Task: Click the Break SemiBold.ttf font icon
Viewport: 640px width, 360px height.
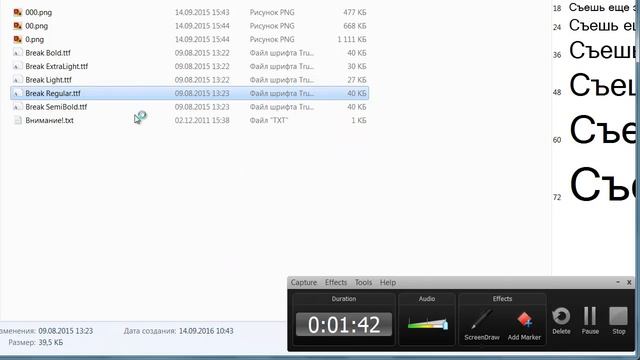Action: [17, 107]
